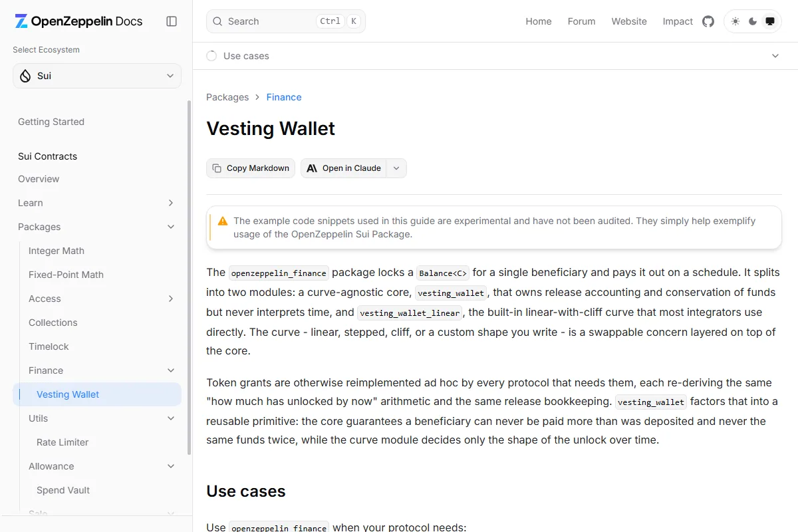Click the Open in Claude button

pyautogui.click(x=344, y=168)
